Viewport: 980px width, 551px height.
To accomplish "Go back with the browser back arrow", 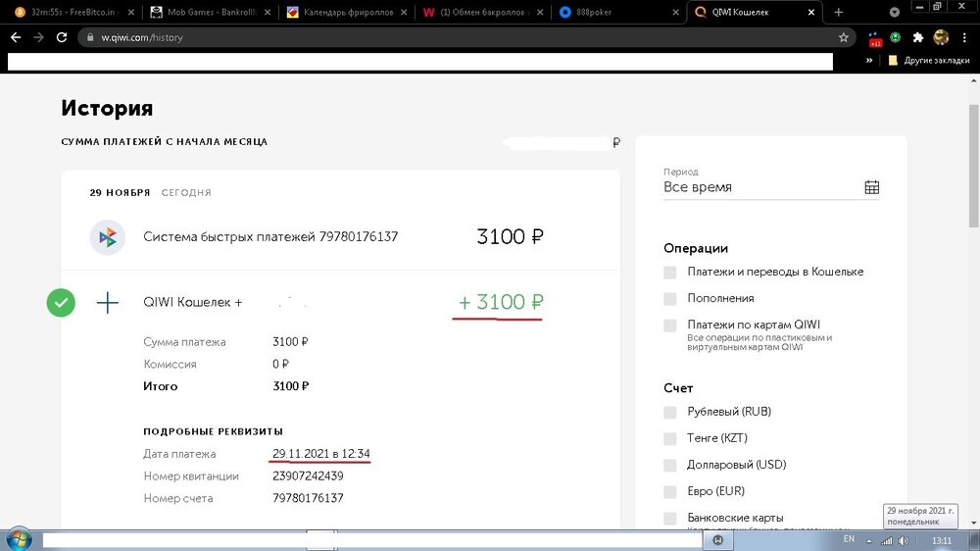I will tap(15, 37).
